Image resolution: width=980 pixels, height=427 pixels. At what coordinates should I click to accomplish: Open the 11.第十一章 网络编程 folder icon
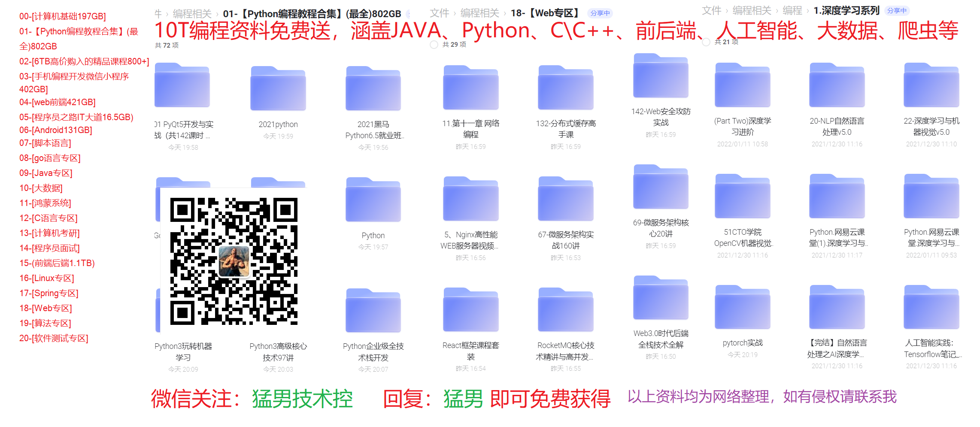471,88
